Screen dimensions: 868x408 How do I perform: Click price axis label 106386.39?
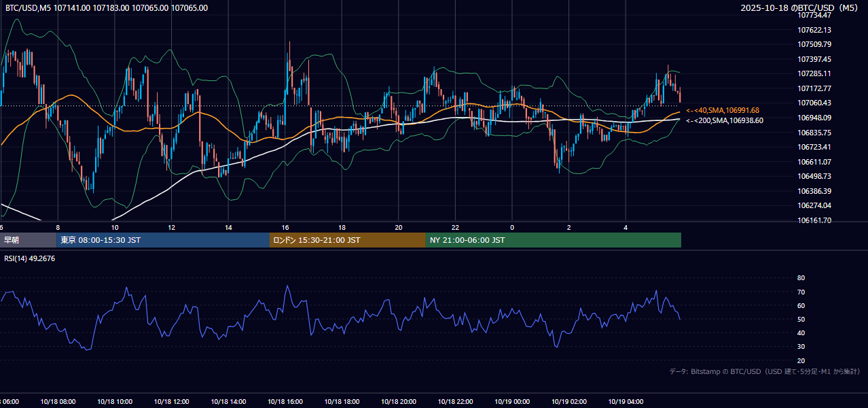[814, 191]
